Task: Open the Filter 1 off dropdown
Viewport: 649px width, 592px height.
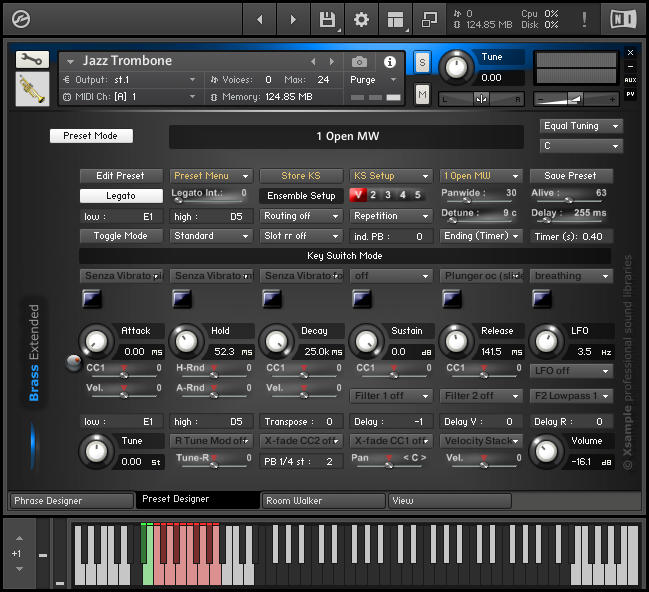Action: pyautogui.click(x=391, y=396)
